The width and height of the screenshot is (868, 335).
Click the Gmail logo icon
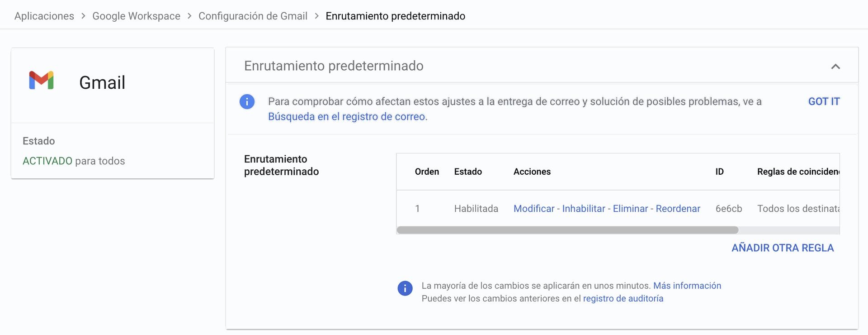[x=41, y=81]
